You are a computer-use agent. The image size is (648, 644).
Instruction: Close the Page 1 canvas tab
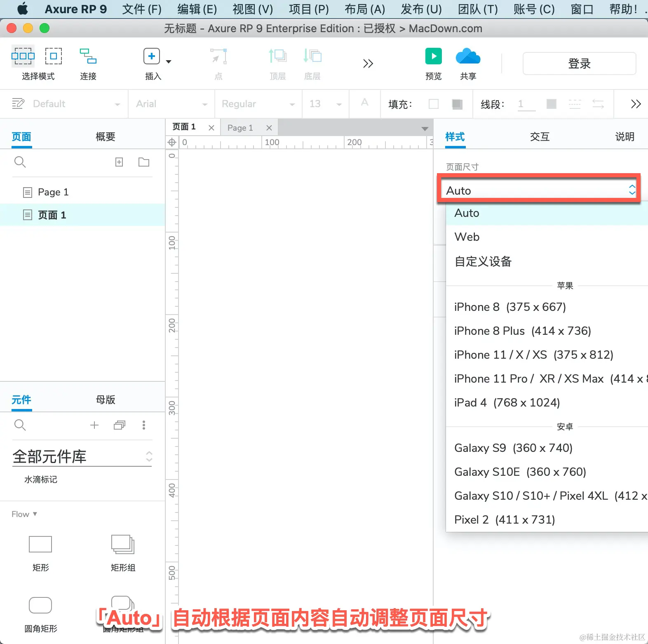269,128
